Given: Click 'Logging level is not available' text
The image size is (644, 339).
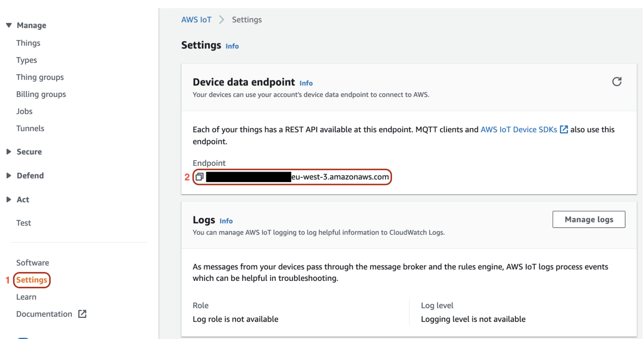Looking at the screenshot, I should point(473,319).
